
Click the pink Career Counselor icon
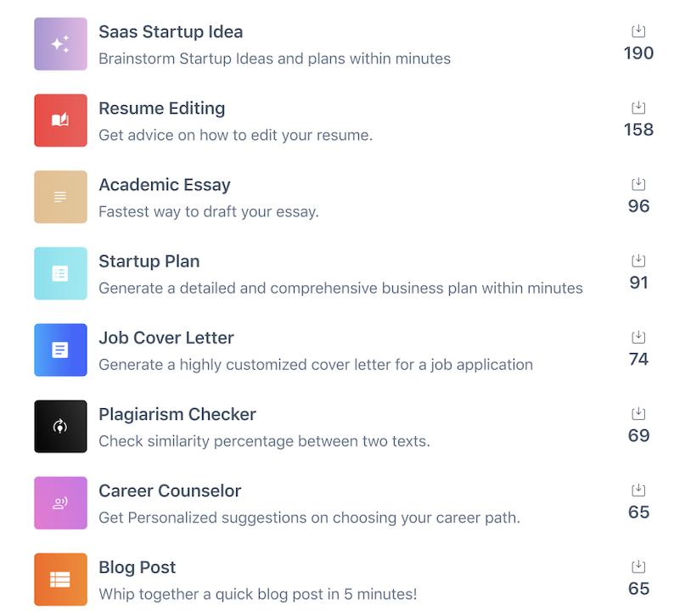[60, 502]
